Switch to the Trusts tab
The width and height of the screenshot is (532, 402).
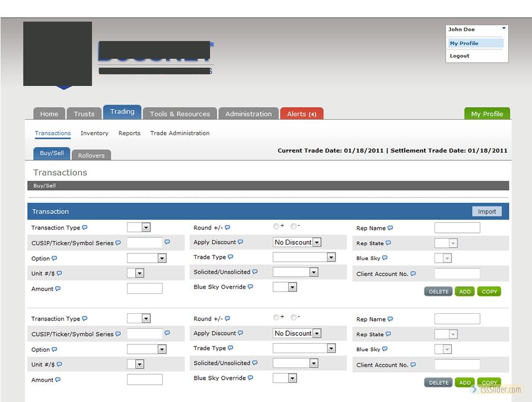(84, 114)
